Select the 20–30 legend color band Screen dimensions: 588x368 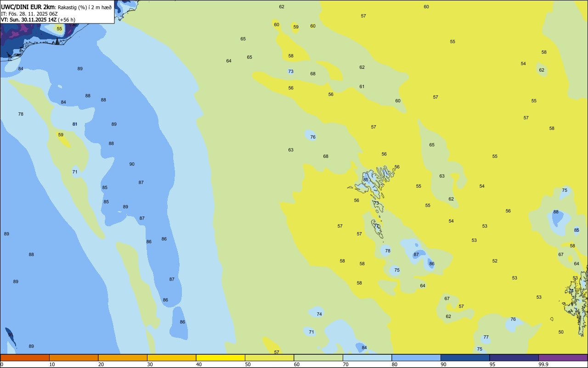(123, 357)
